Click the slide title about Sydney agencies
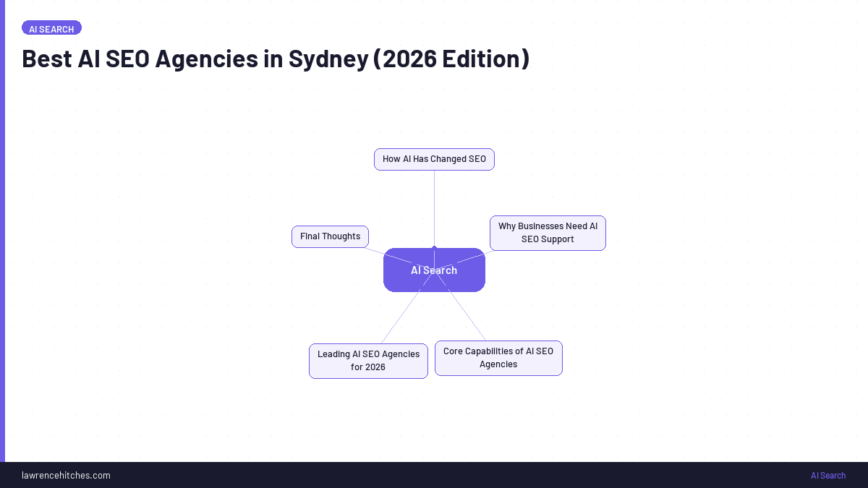This screenshot has width=868, height=488. pos(276,59)
